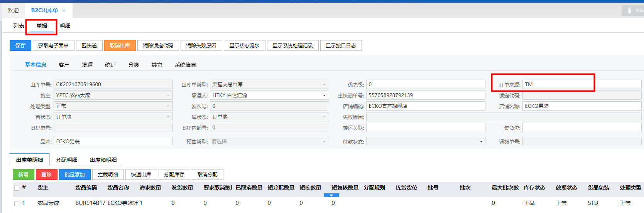Click the blue 保存 button
Viewport: 644px width, 213px height.
point(20,45)
